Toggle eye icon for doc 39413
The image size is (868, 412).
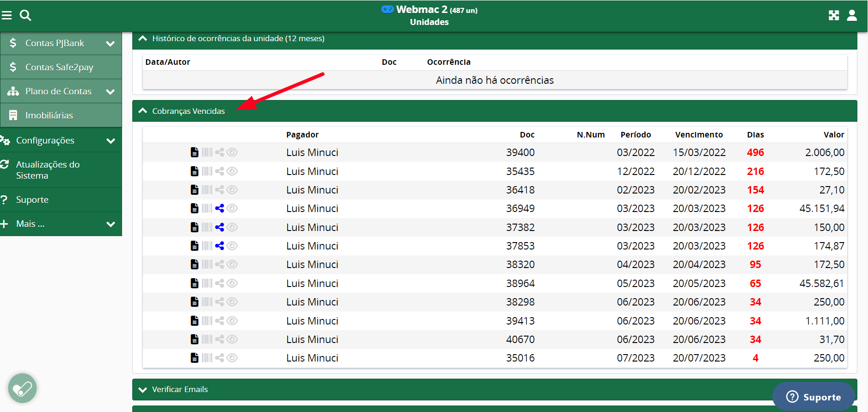[232, 321]
